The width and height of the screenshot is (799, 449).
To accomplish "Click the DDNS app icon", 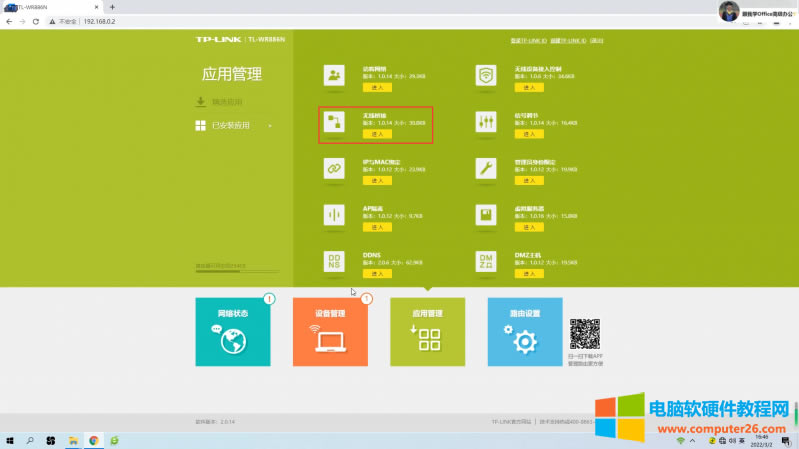I will (334, 261).
